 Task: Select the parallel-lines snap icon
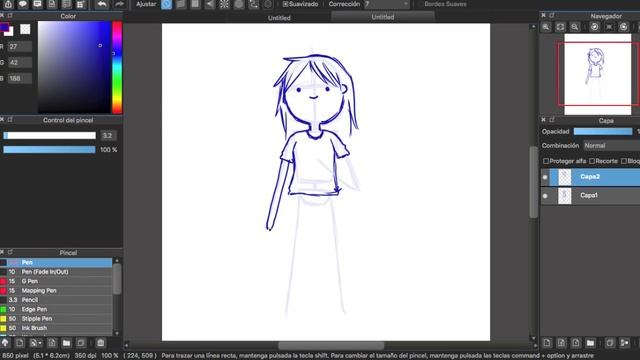point(181,4)
